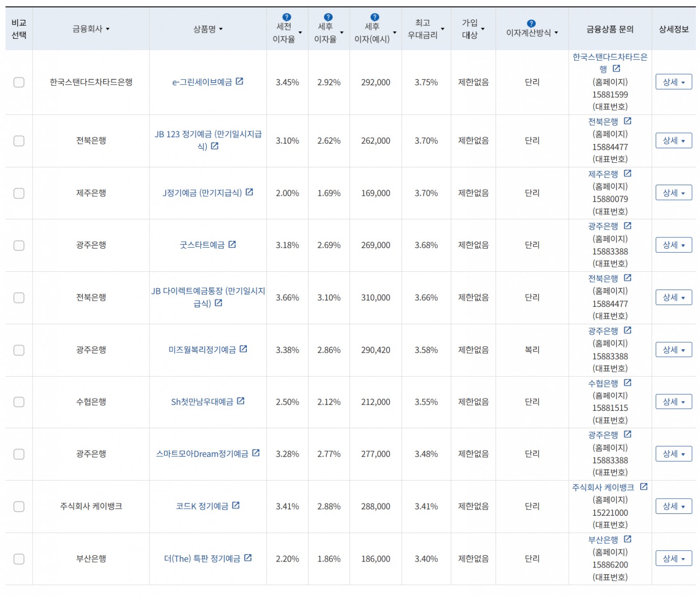Screen dimensions: 700x596
Task: Expand 상세 details for 제주은행 J정기예금
Action: click(x=673, y=193)
